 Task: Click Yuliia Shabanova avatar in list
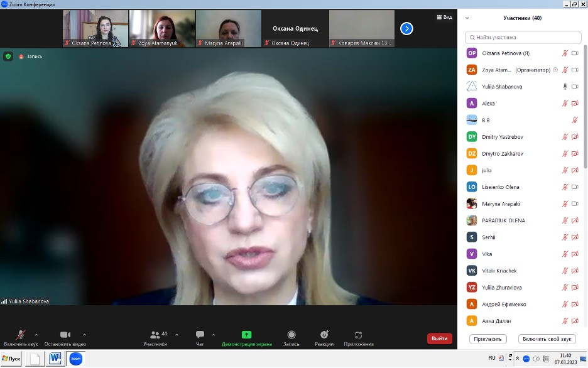point(472,87)
